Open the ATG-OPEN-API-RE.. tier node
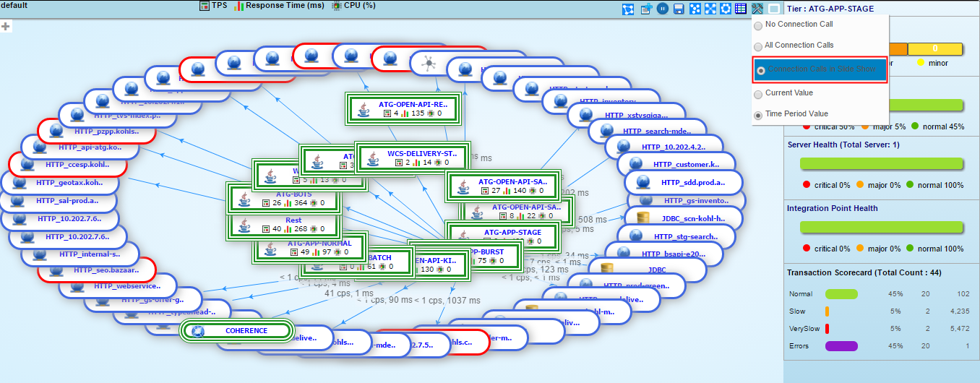The image size is (980, 383). click(405, 108)
